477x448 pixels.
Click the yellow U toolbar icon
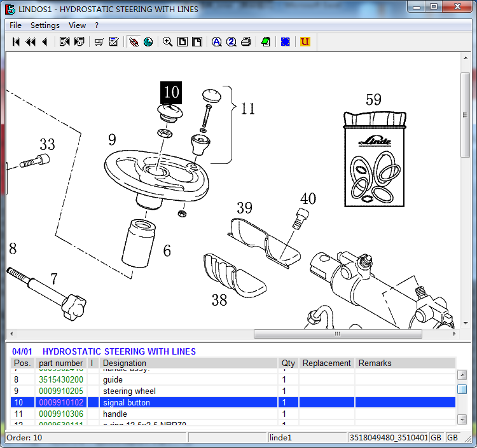305,42
